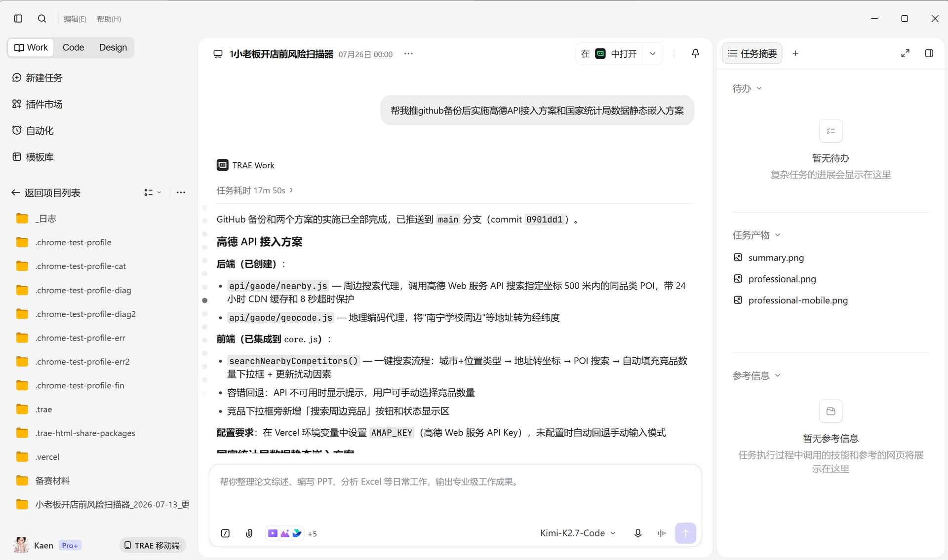This screenshot has height=560, width=948.
Task: Click the commit hash 0901dd1
Action: (x=544, y=220)
